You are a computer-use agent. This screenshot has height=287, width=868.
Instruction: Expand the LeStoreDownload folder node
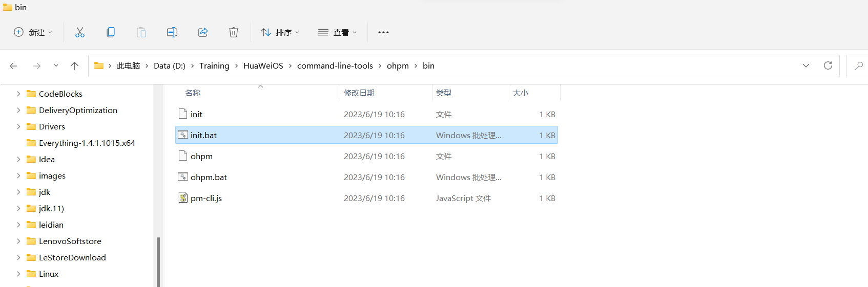point(18,257)
